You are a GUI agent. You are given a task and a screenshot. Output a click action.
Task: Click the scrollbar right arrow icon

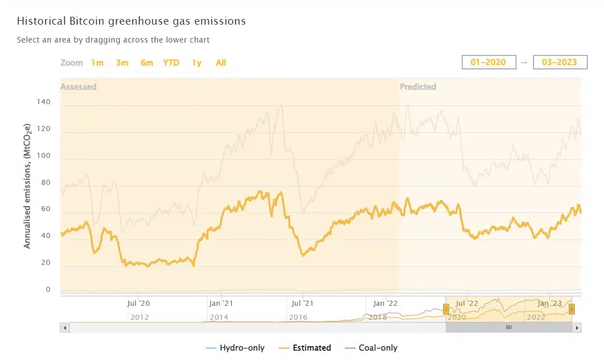(x=577, y=327)
